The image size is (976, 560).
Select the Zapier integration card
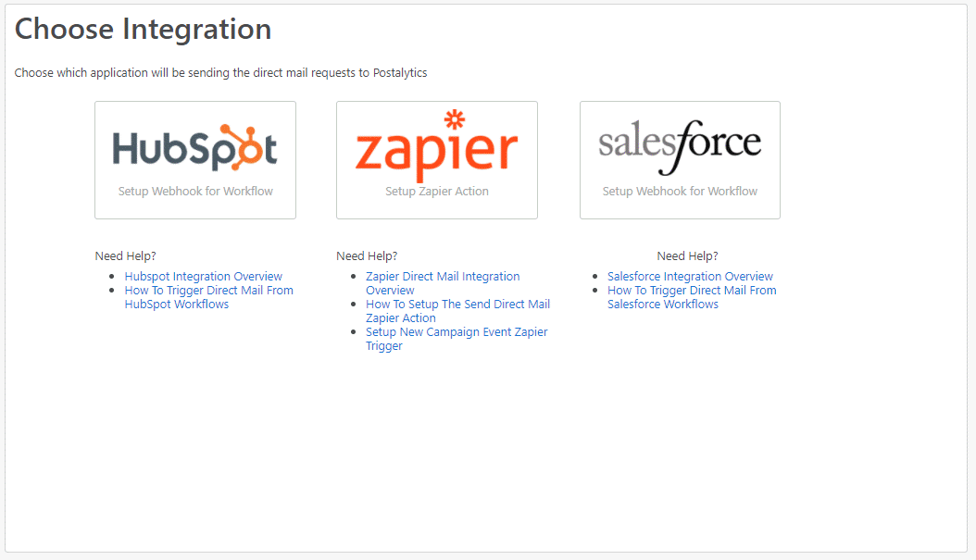tap(437, 160)
